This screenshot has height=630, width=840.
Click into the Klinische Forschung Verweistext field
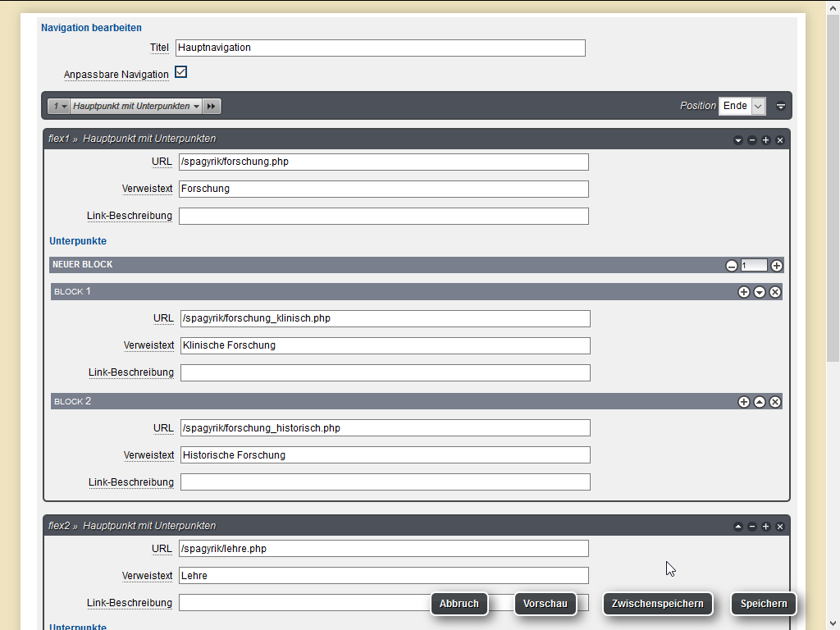coord(385,345)
